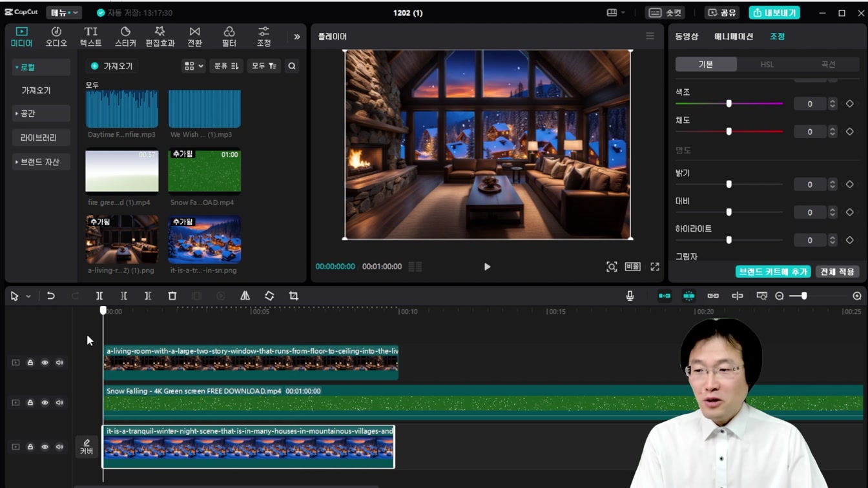Open the 숏컷 shortcuts button
This screenshot has height=488, width=868.
pos(665,13)
